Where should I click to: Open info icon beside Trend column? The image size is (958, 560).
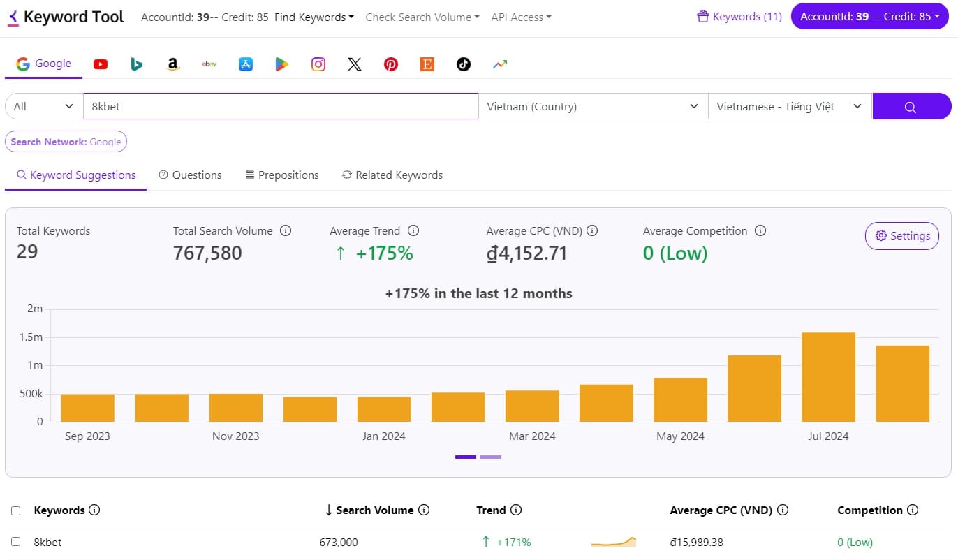516,510
